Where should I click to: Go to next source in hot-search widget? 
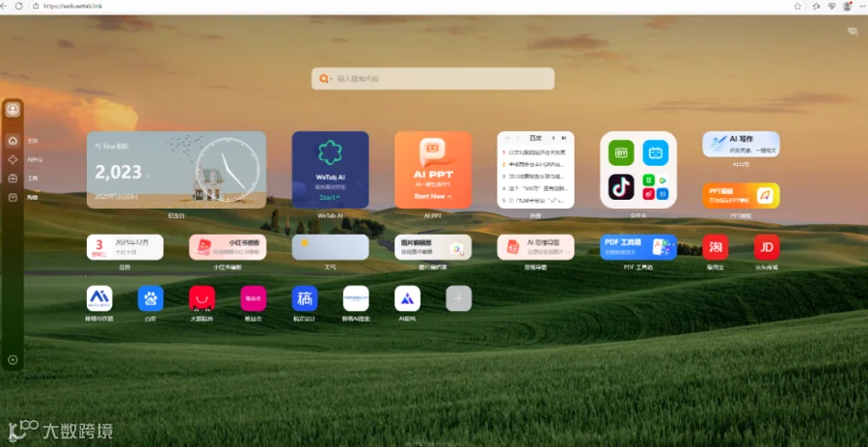pyautogui.click(x=553, y=137)
